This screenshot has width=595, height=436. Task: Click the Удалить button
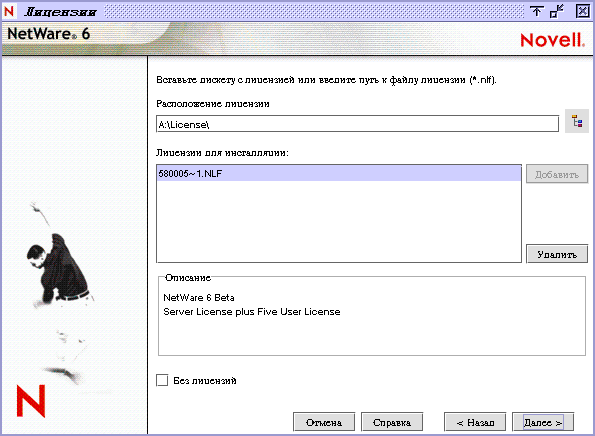[557, 254]
